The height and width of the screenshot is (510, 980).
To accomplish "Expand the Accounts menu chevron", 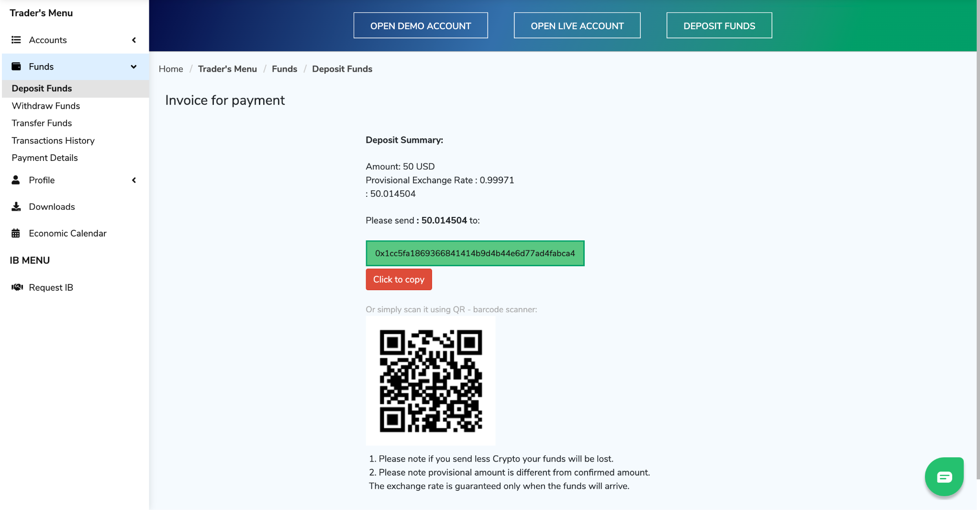I will coord(134,40).
